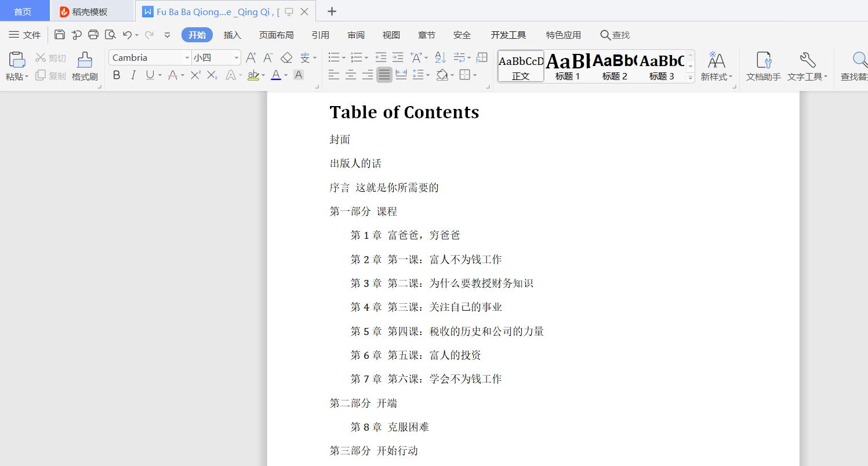The height and width of the screenshot is (466, 868).
Task: Open the Cambria font name dropdown
Action: [x=187, y=57]
